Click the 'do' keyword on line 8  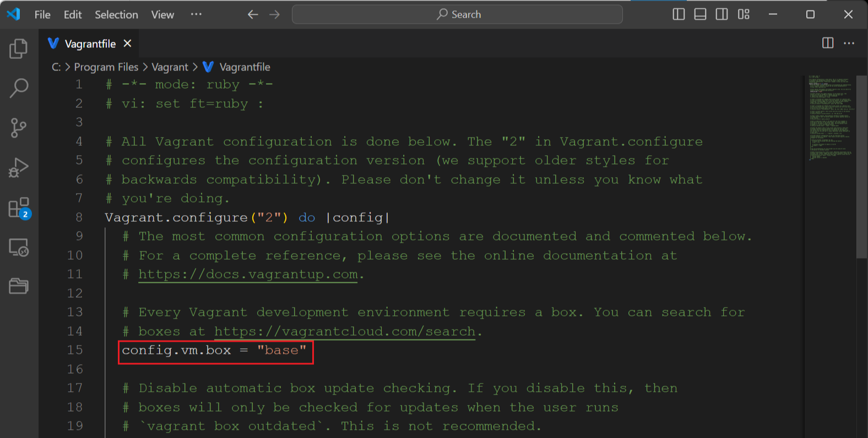307,218
